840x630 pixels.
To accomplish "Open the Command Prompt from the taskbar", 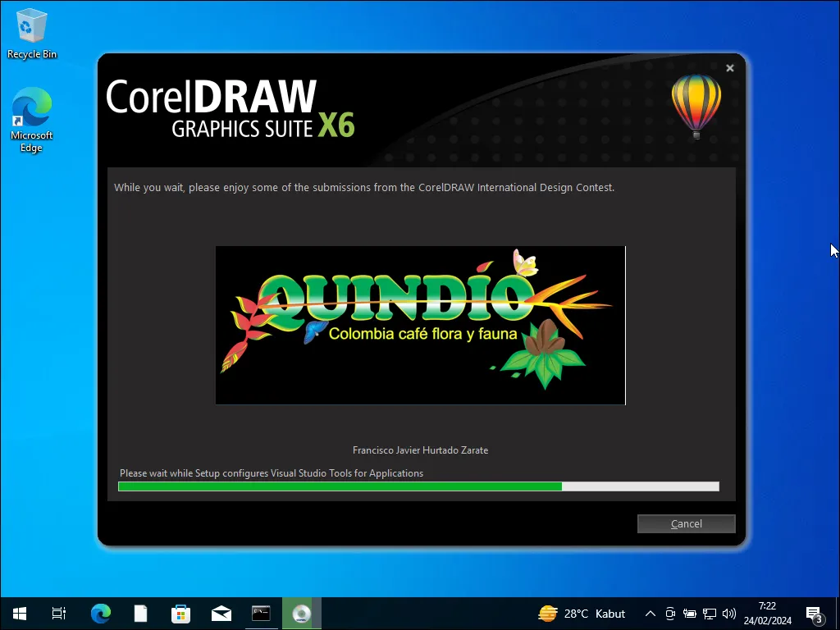I will click(x=261, y=613).
